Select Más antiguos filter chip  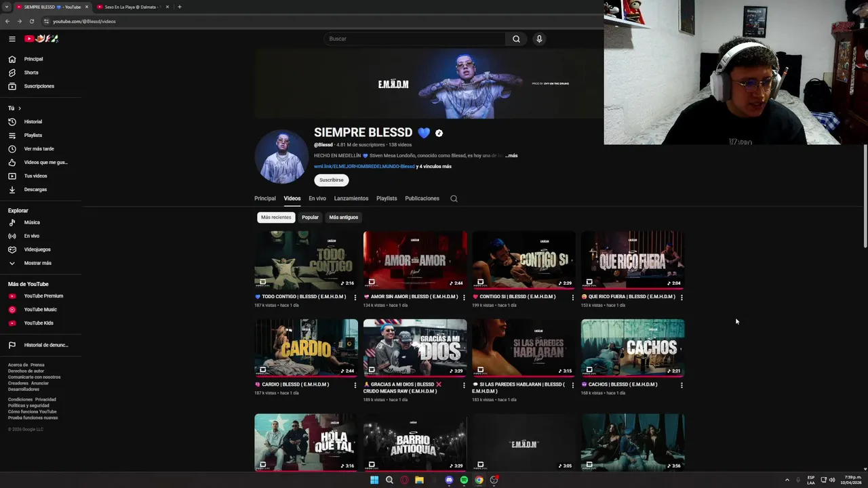pos(343,217)
